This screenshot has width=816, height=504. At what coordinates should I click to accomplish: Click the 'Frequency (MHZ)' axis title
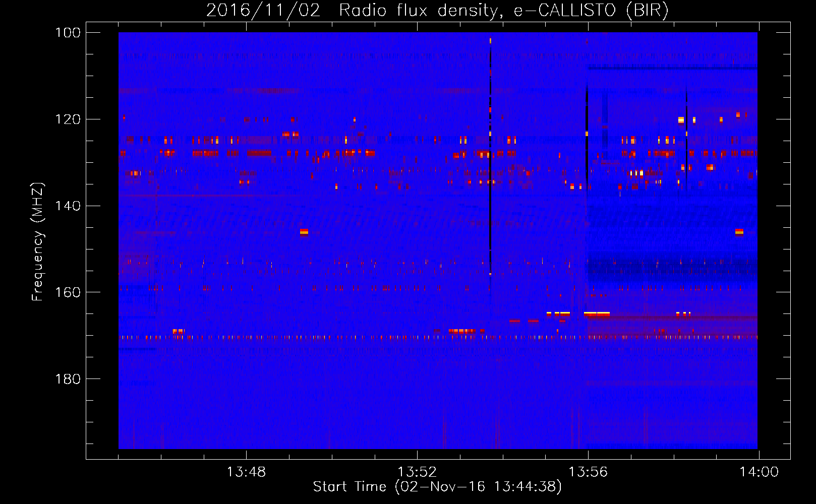point(38,241)
